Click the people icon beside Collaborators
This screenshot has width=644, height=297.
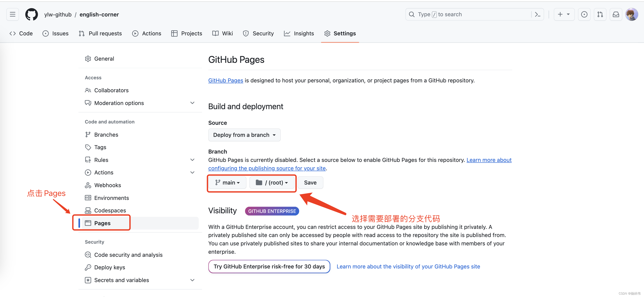tap(88, 90)
